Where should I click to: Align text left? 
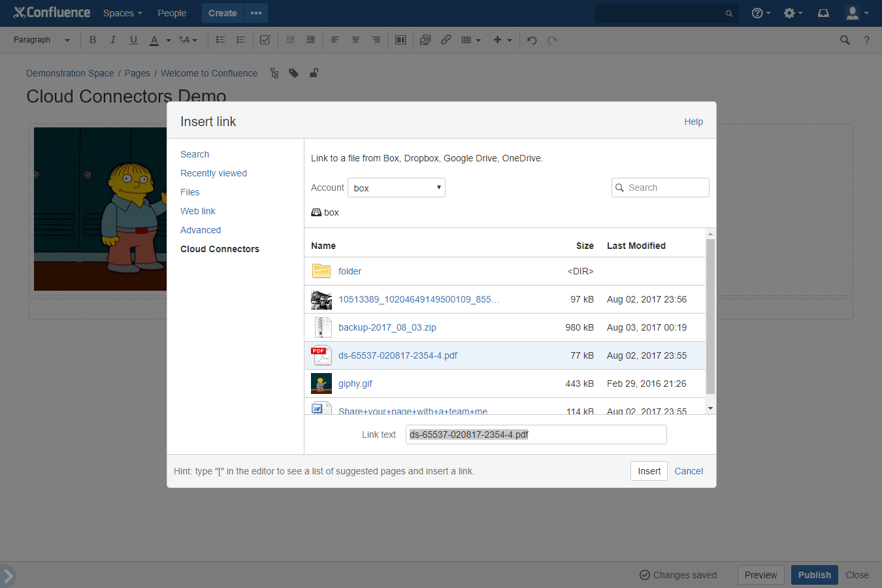pyautogui.click(x=335, y=40)
